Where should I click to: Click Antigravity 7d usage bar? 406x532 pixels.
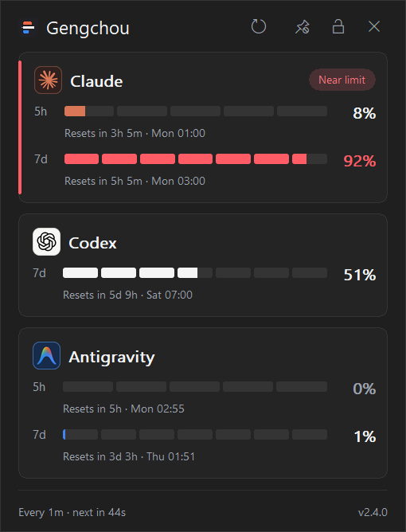195,435
